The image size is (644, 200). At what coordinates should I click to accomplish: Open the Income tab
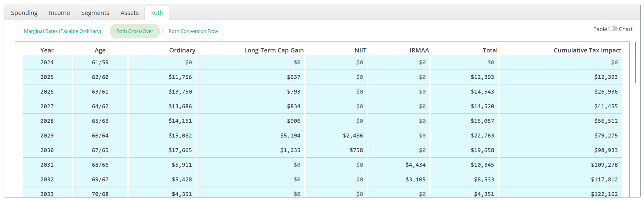coord(59,13)
